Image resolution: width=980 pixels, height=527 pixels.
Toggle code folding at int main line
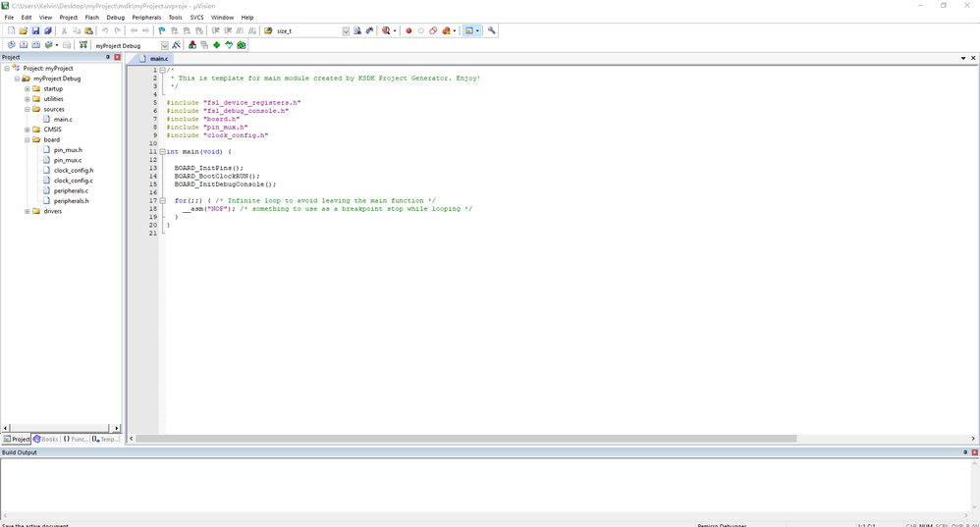(x=162, y=151)
